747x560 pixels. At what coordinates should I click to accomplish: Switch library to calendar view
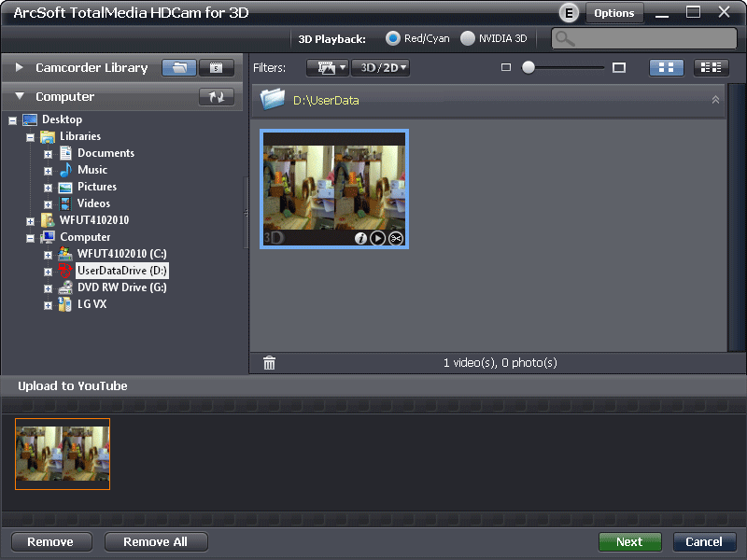click(x=217, y=67)
